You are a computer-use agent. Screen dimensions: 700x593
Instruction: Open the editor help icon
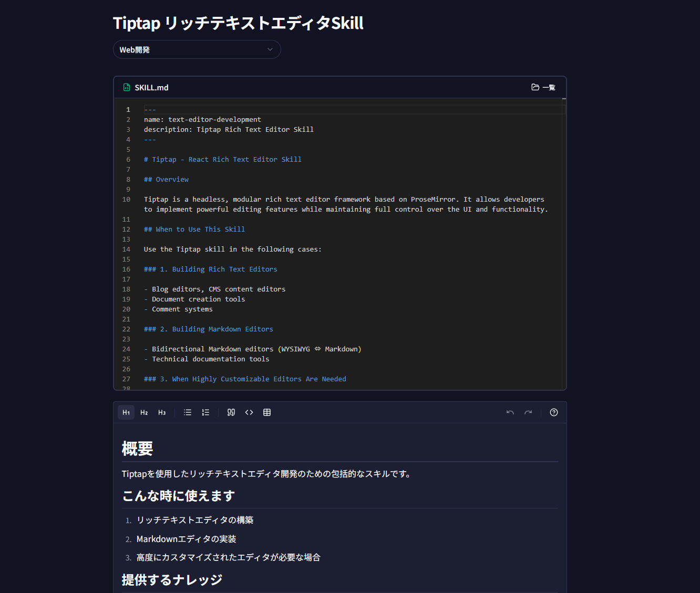pyautogui.click(x=554, y=412)
